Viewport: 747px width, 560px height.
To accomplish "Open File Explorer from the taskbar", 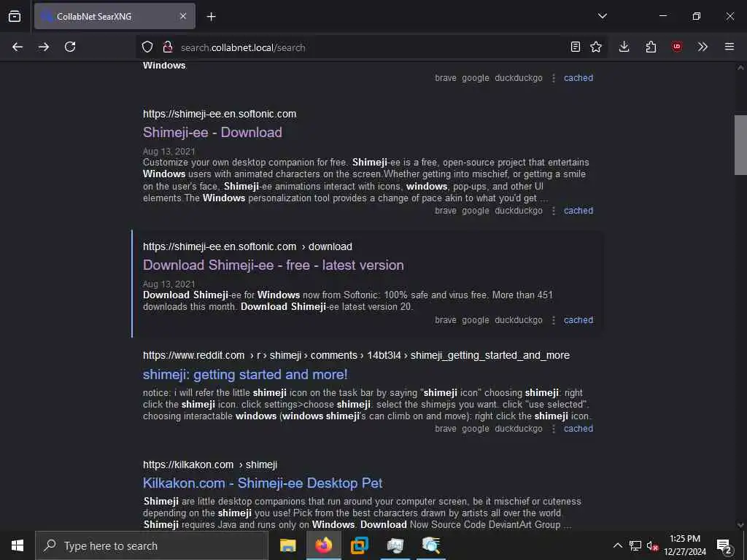I will (287, 545).
